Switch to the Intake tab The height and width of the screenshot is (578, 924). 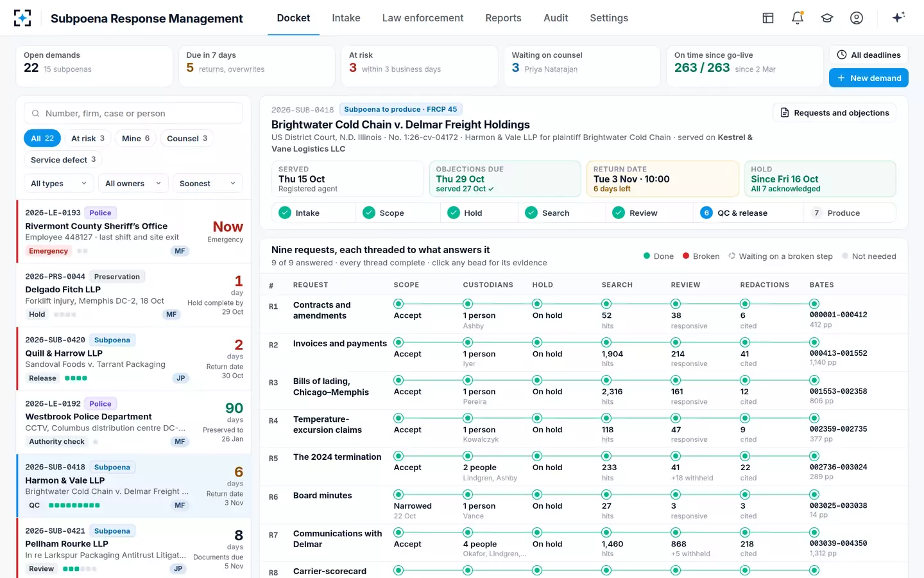(x=346, y=18)
